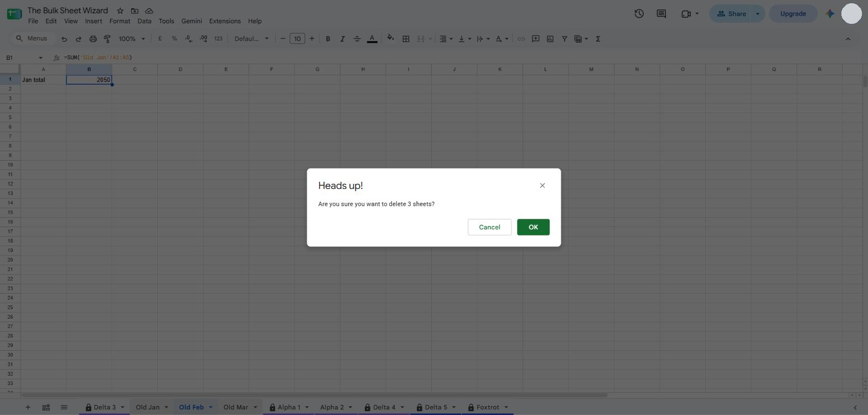Format as currency pound icon
This screenshot has height=415, width=868.
tap(160, 39)
